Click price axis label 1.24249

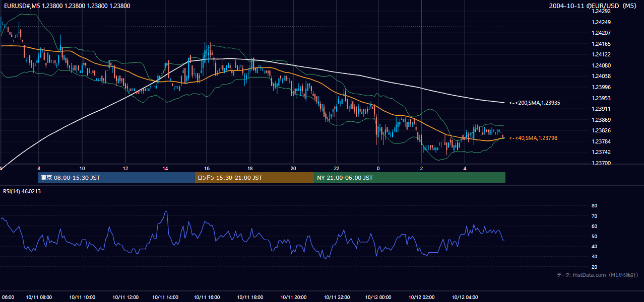point(601,22)
